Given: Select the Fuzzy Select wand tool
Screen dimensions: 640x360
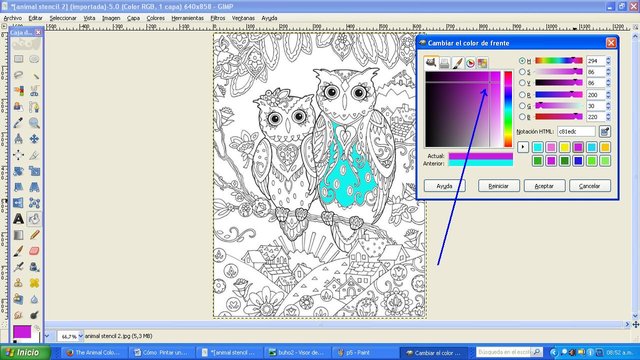Looking at the screenshot, I should click(34, 75).
